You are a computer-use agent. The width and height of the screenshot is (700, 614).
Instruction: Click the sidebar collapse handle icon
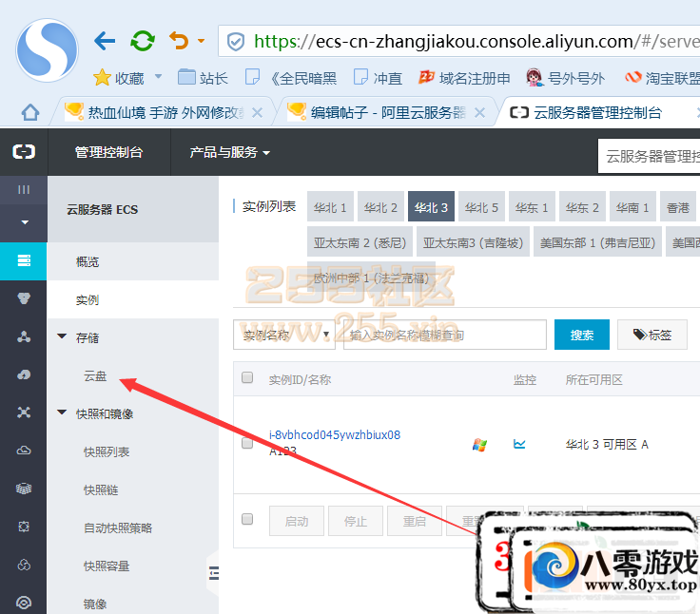pyautogui.click(x=214, y=572)
